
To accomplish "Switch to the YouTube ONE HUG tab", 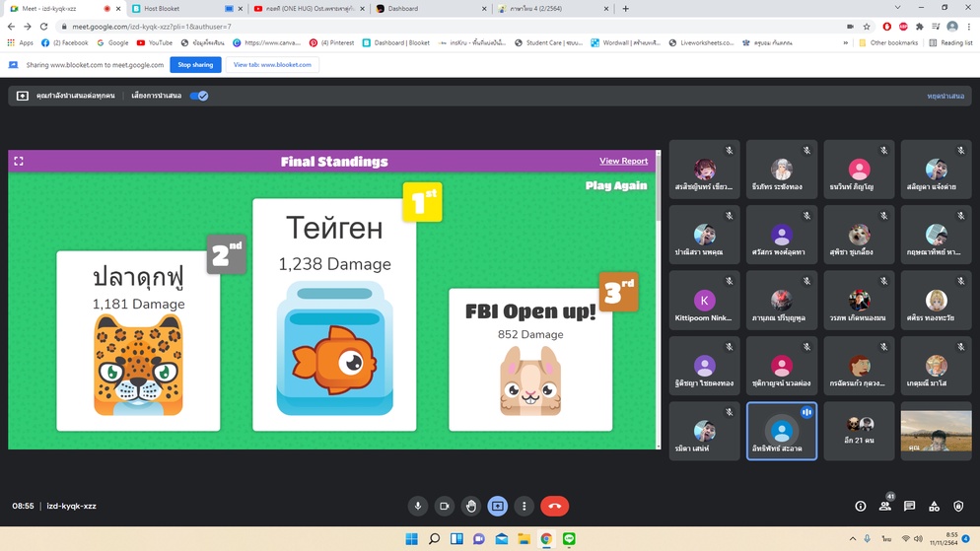I will click(307, 9).
